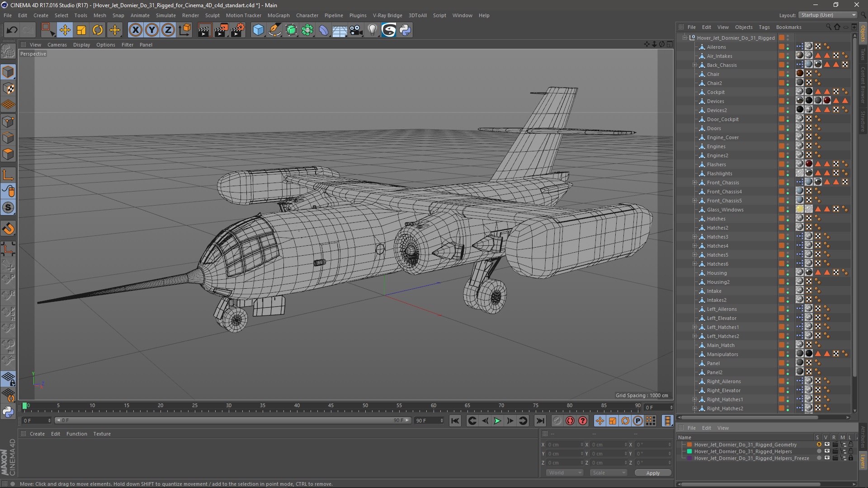Click the Python script icon in toolbar
868x488 pixels.
pyautogui.click(x=405, y=30)
